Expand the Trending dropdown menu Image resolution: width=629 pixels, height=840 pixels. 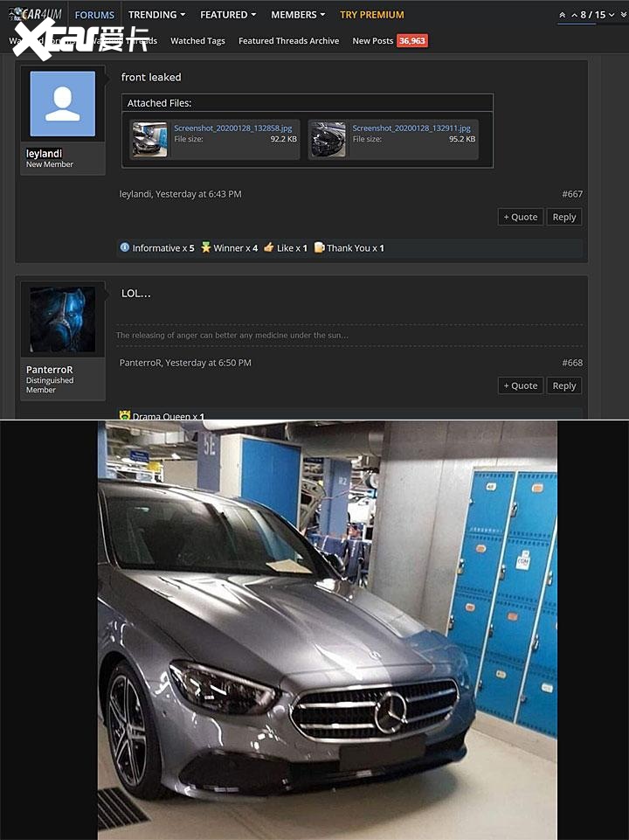(156, 15)
